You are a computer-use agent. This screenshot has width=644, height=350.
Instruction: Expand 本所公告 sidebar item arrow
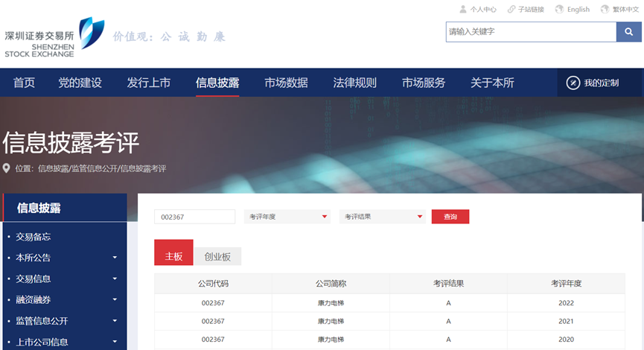pos(115,258)
